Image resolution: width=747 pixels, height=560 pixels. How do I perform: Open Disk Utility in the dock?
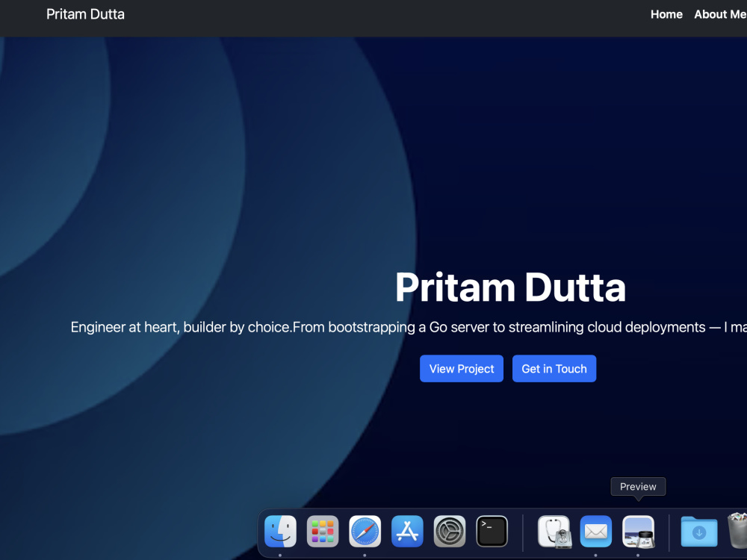554,531
